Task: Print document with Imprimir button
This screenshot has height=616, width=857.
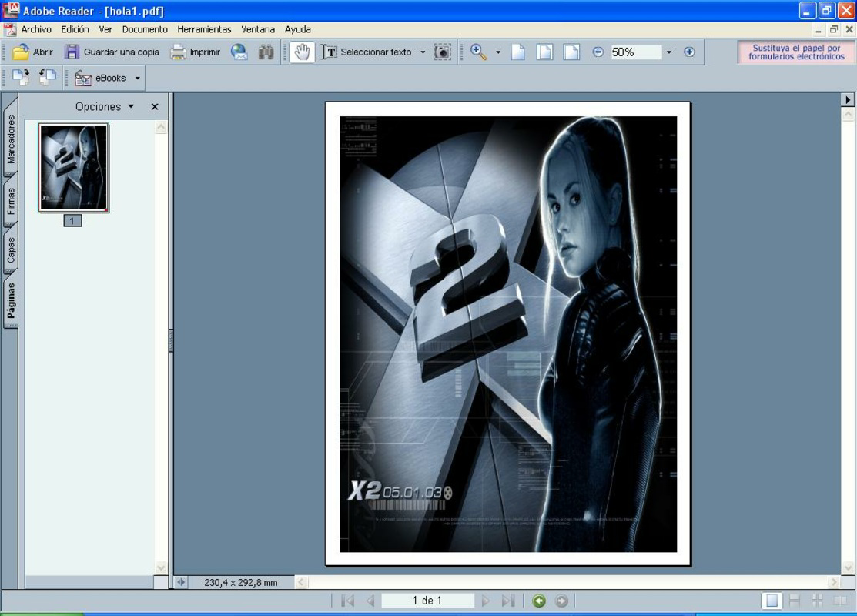Action: (195, 52)
